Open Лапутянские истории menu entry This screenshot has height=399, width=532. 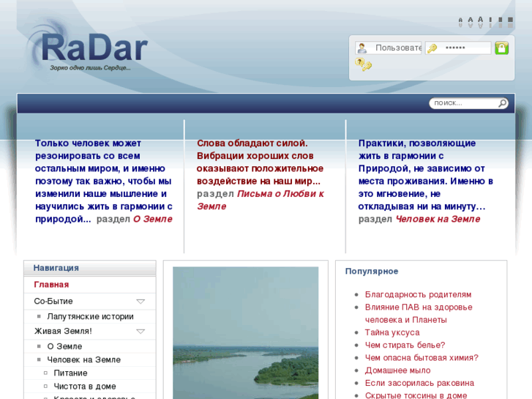90,316
